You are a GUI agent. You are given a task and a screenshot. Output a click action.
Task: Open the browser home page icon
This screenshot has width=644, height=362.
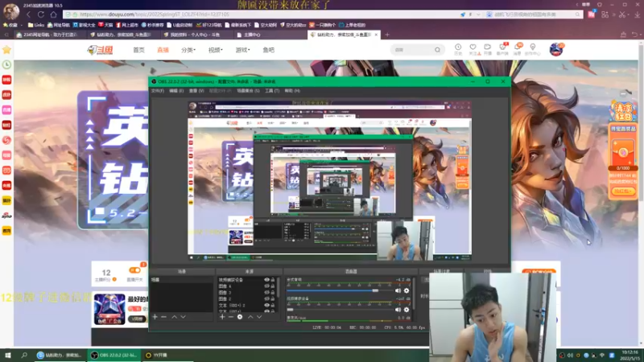53,14
